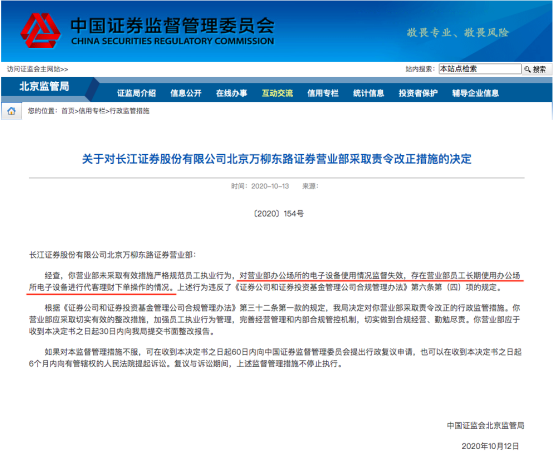
Task: Click the CSRC red logo emblem
Action: point(40,30)
